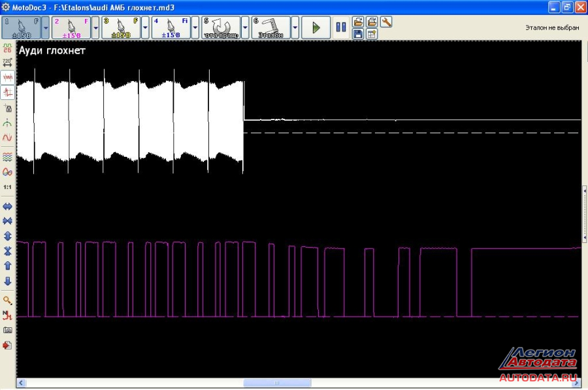Screen dimensions: 588x390
Task: Open channel 5 settings dropdown arrow
Action: tap(245, 27)
